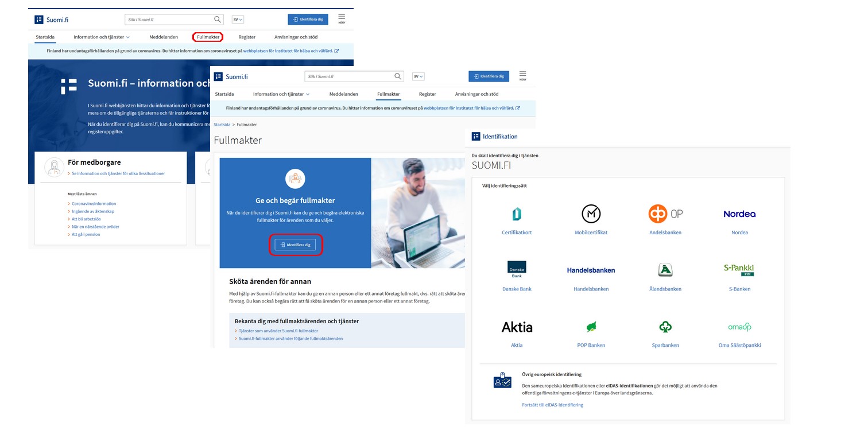Viewport: 868px width, 434px height.
Task: Click the För medborgare card heading
Action: coord(94,162)
